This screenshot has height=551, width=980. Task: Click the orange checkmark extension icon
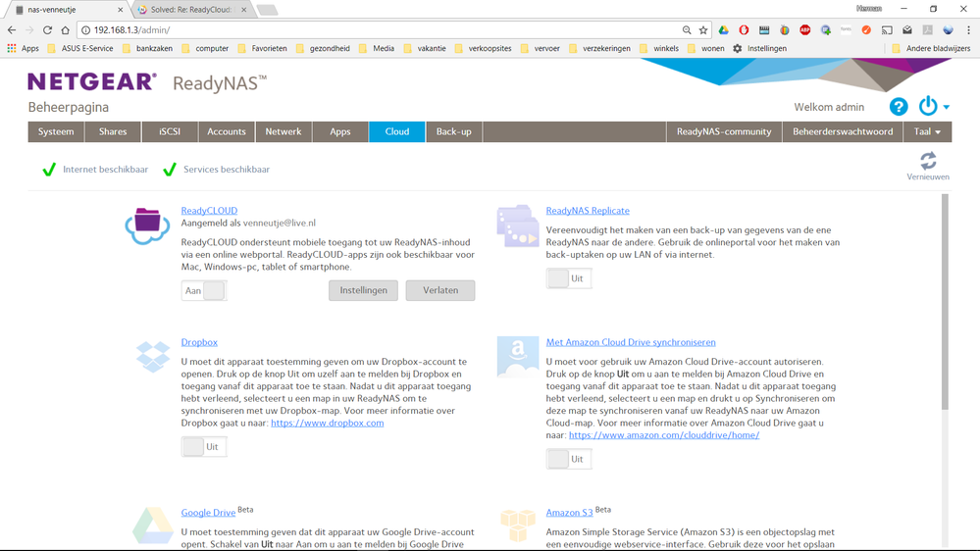866,30
